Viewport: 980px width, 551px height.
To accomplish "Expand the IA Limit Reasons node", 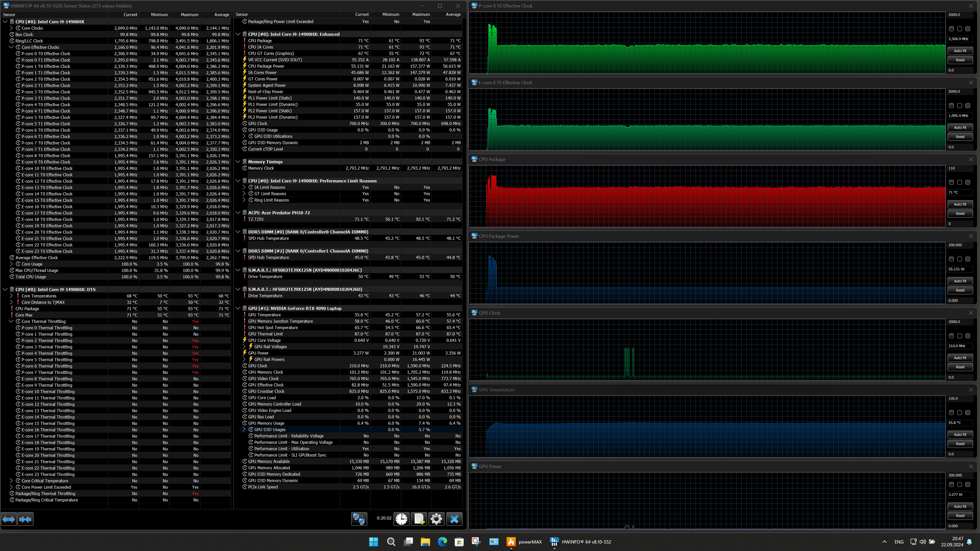I will (x=244, y=187).
